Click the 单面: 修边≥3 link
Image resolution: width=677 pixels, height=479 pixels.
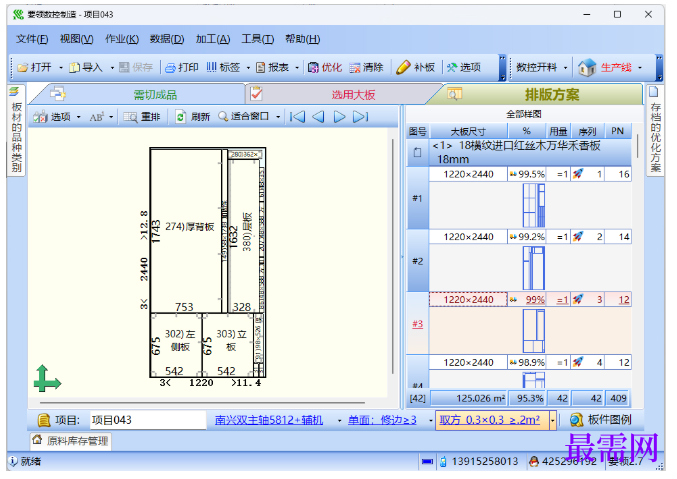point(382,420)
